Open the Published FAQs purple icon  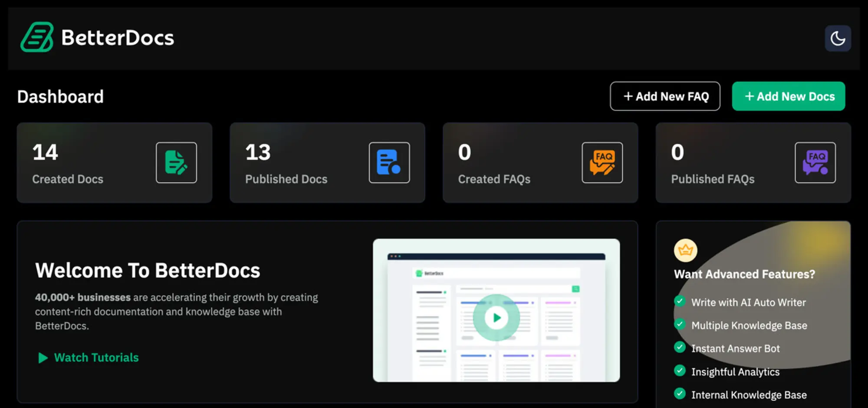tap(815, 163)
